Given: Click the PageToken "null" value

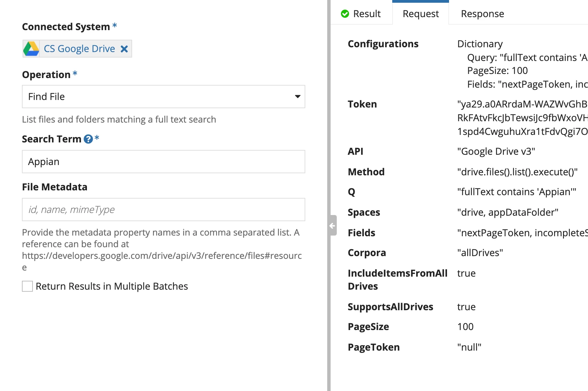Looking at the screenshot, I should [469, 347].
